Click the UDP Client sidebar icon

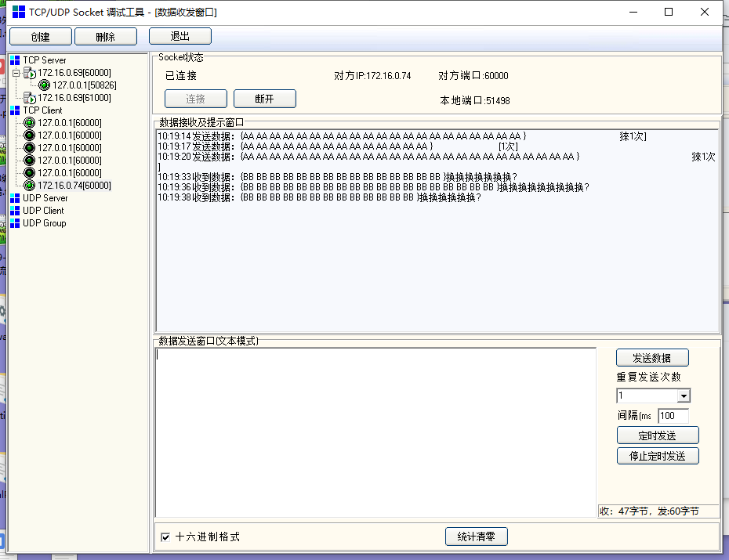14,211
